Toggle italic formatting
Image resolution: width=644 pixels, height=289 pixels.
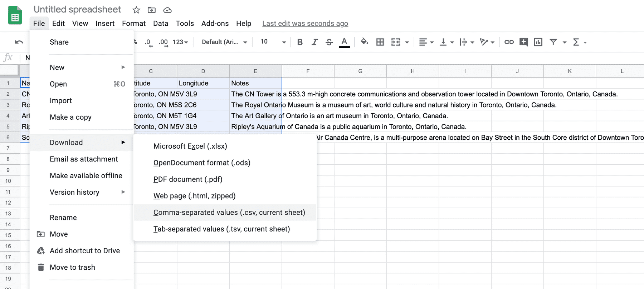[314, 42]
